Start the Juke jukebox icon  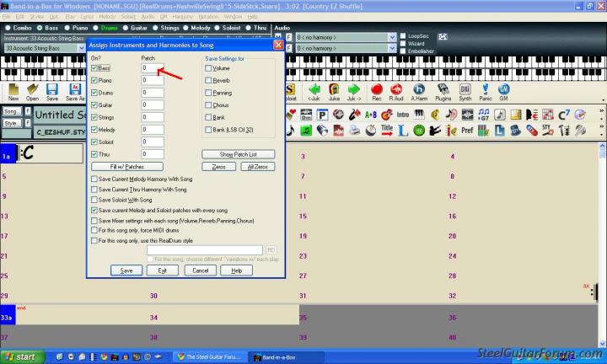[334, 93]
